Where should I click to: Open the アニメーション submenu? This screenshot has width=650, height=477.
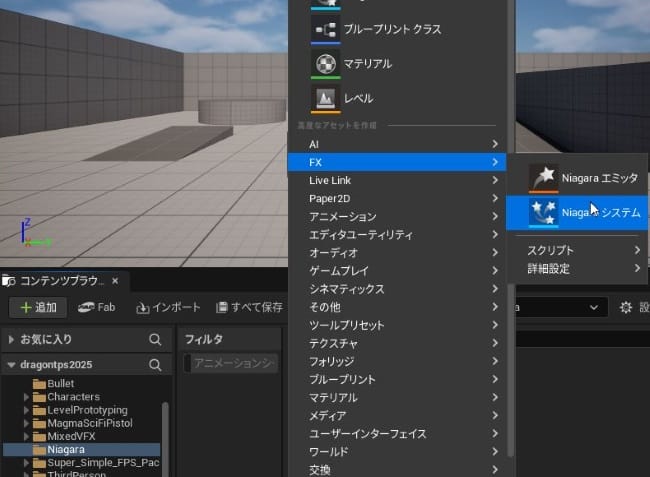pyautogui.click(x=397, y=216)
